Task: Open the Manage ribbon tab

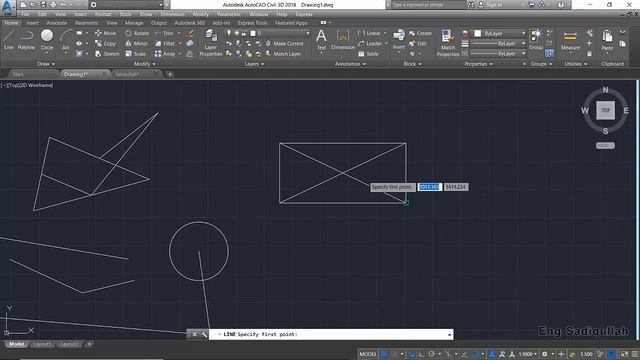Action: pos(134,23)
